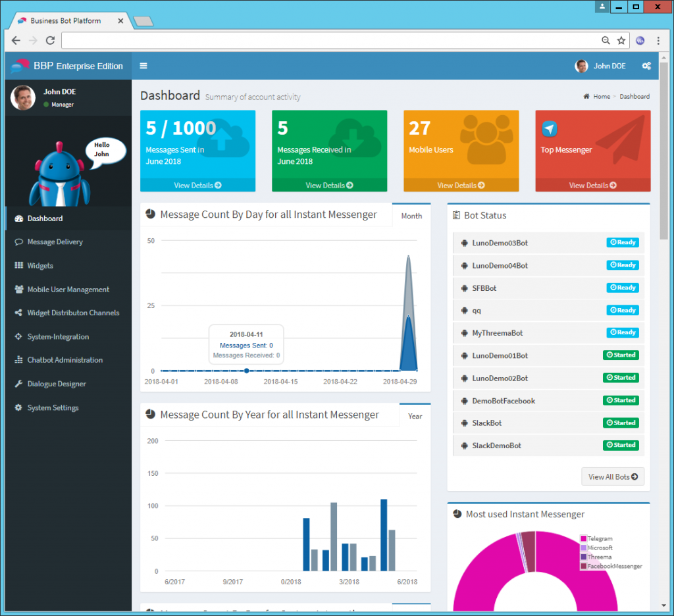Open Message Delivery in the sidebar
674x616 pixels.
[x=68, y=242]
